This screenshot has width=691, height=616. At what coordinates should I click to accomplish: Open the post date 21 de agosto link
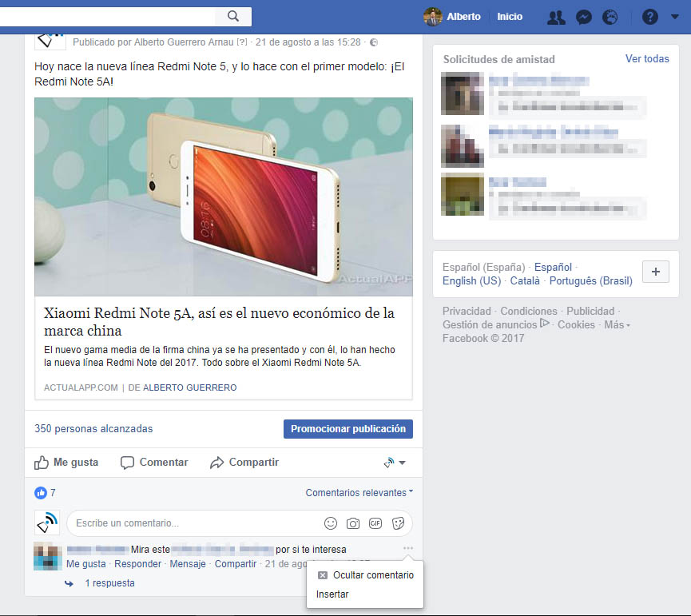pyautogui.click(x=308, y=42)
